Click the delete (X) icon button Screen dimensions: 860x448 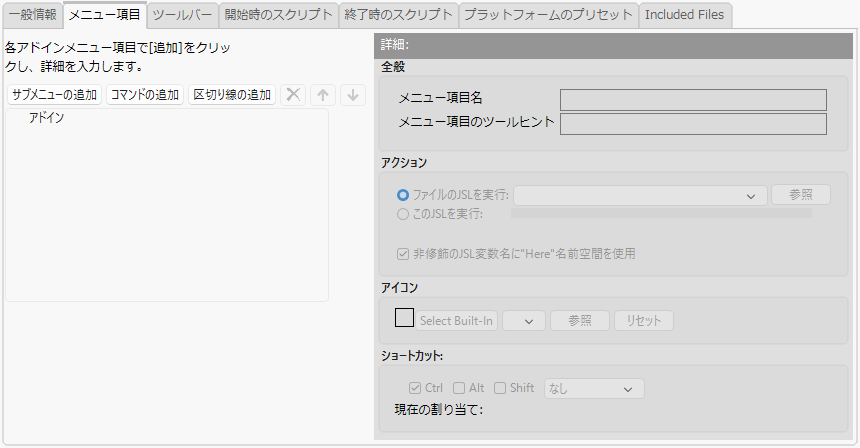tap(293, 95)
